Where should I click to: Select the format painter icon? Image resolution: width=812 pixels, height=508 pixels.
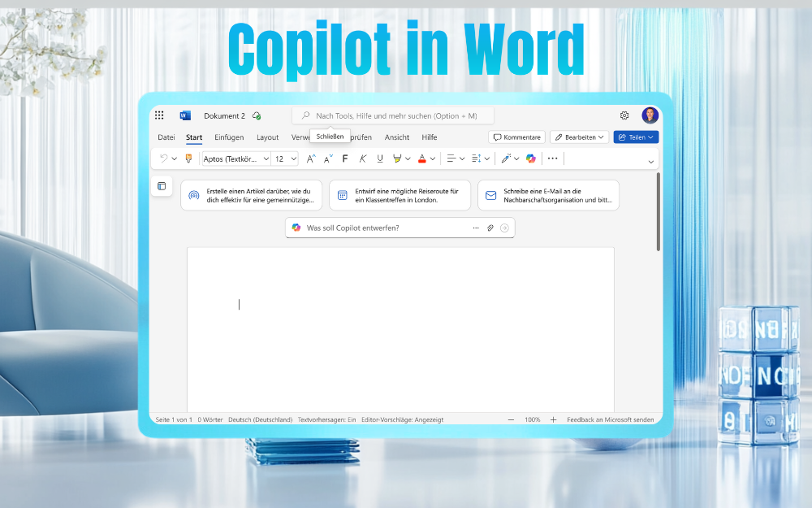(188, 158)
